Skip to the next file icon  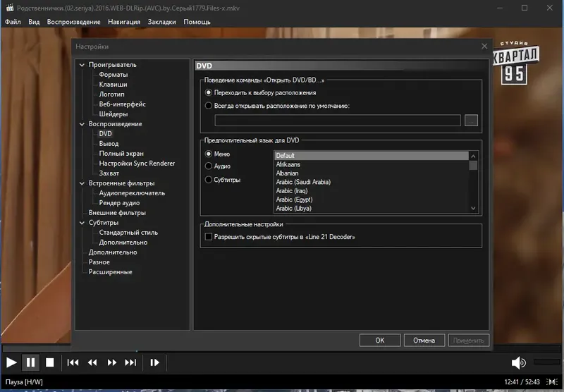(130, 362)
